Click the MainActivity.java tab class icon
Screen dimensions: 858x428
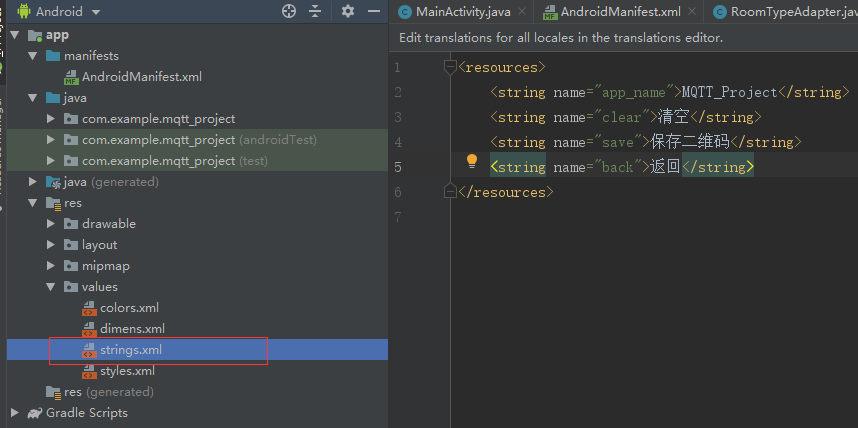[405, 12]
